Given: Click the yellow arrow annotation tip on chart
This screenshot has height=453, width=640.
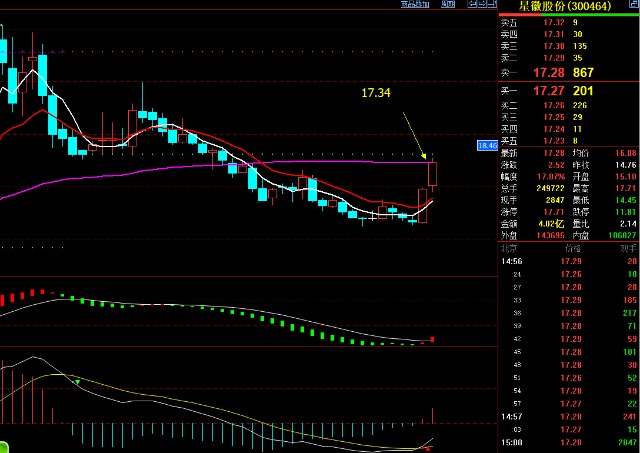Looking at the screenshot, I should [x=424, y=157].
